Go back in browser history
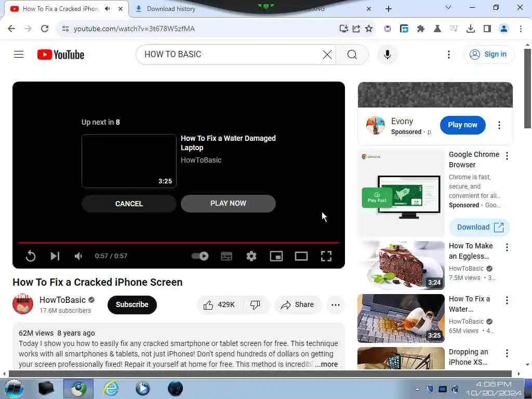The image size is (532, 399). click(11, 29)
